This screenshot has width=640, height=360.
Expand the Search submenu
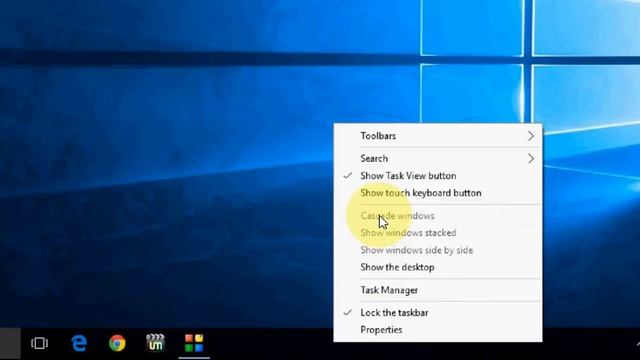(438, 158)
